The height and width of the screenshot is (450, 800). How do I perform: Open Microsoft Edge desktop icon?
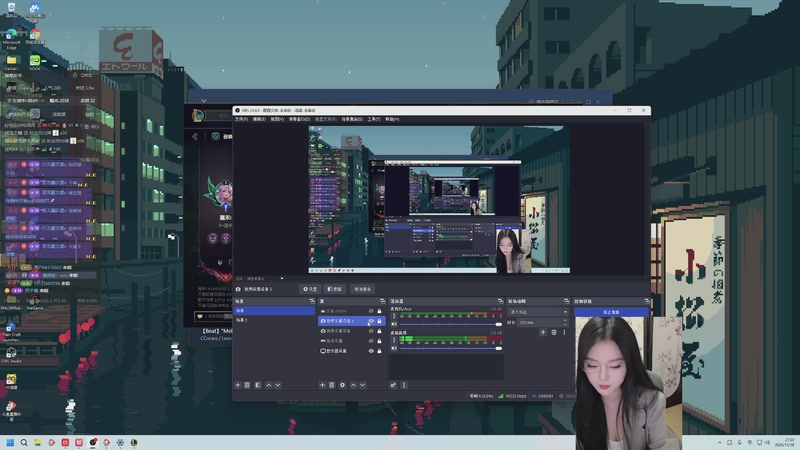click(11, 38)
